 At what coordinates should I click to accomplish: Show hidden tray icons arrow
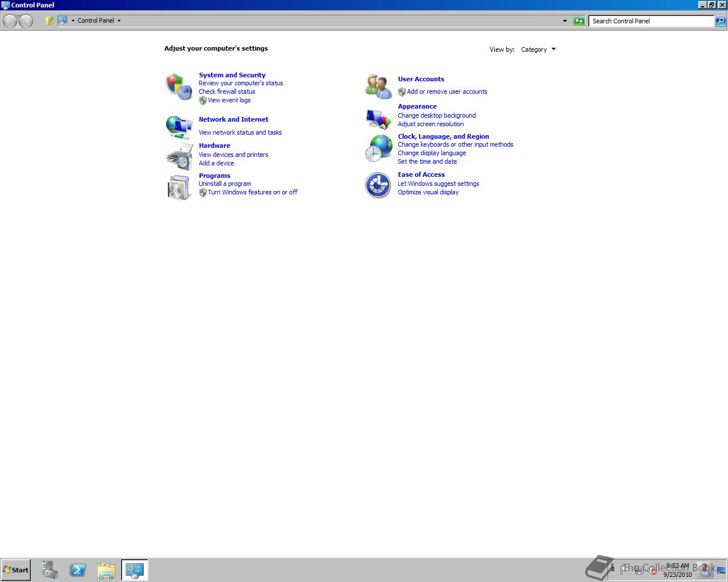pos(613,569)
